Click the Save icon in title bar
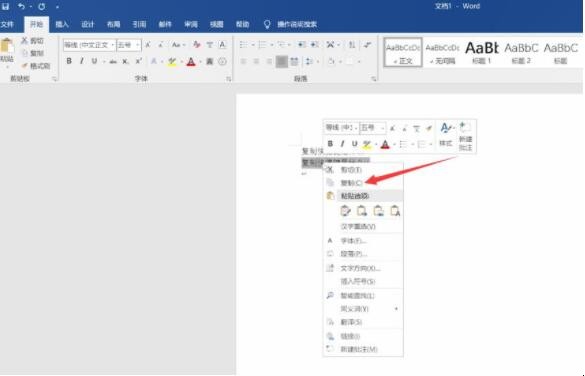 point(6,6)
